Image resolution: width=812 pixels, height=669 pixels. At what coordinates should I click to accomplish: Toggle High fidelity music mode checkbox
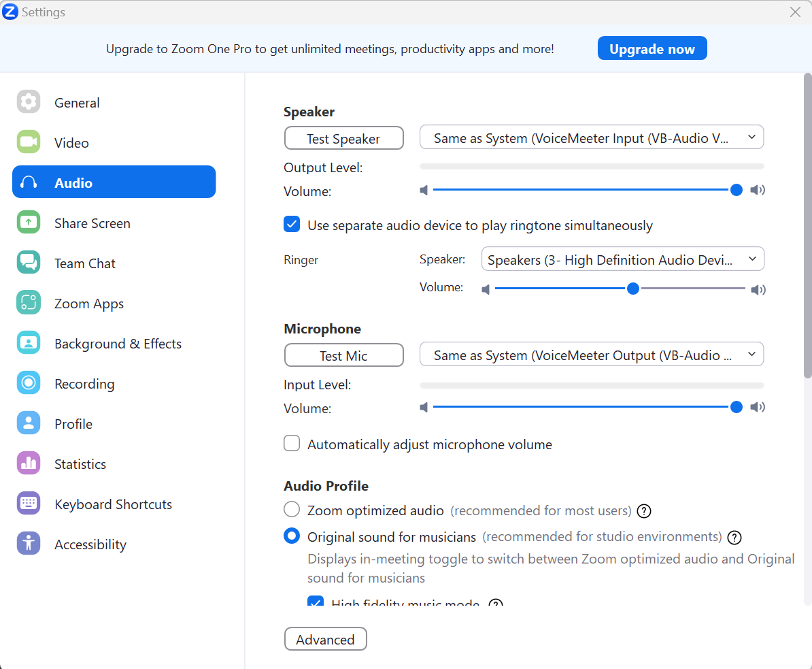point(316,602)
